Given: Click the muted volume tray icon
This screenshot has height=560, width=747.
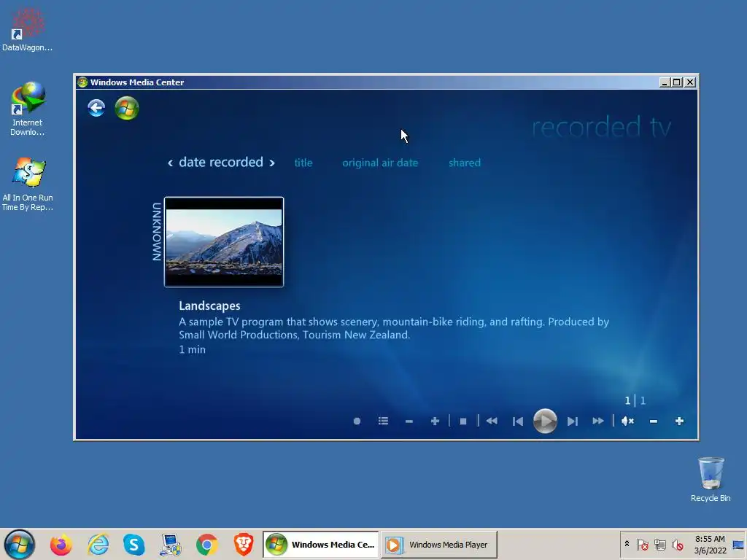Looking at the screenshot, I should tap(677, 544).
